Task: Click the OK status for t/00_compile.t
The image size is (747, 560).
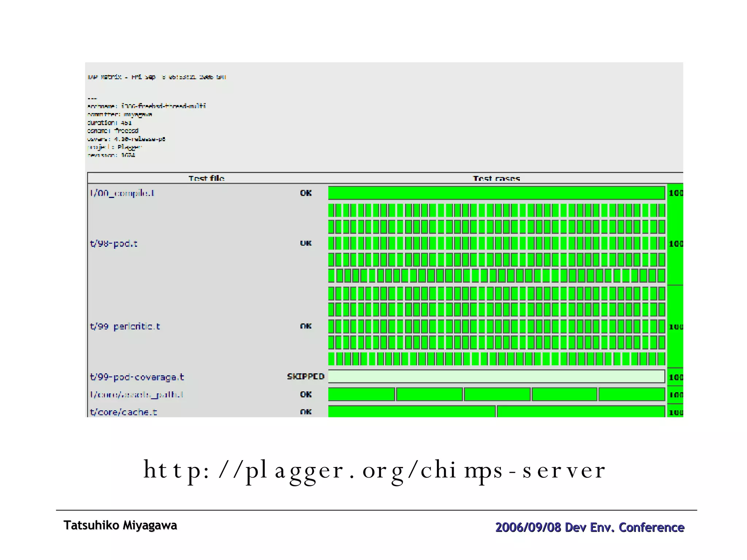Action: coord(306,193)
